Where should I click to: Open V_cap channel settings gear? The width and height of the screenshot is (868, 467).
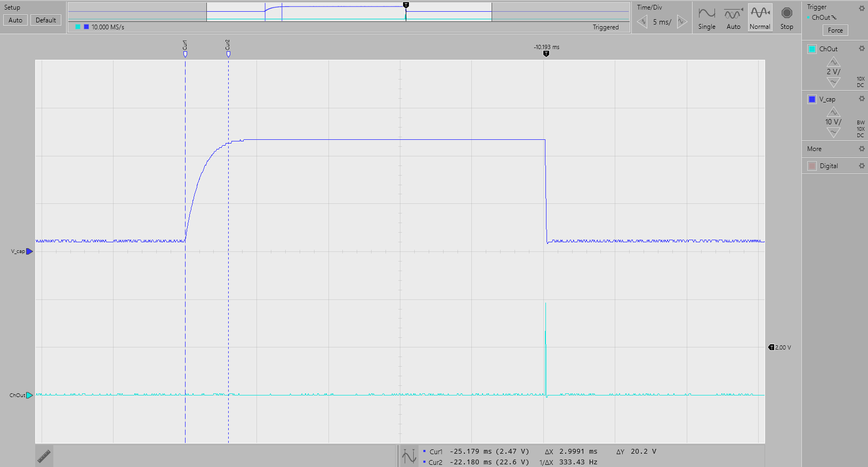point(862,99)
